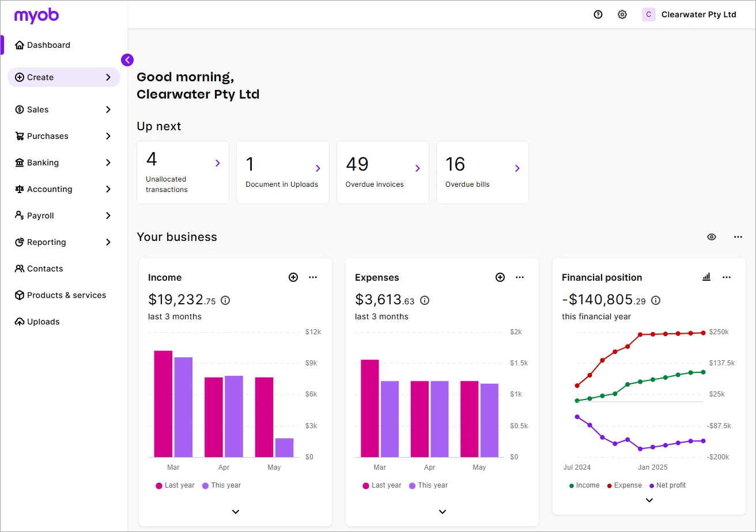This screenshot has width=756, height=532.
Task: Click the Financial position amount info icon
Action: (656, 300)
